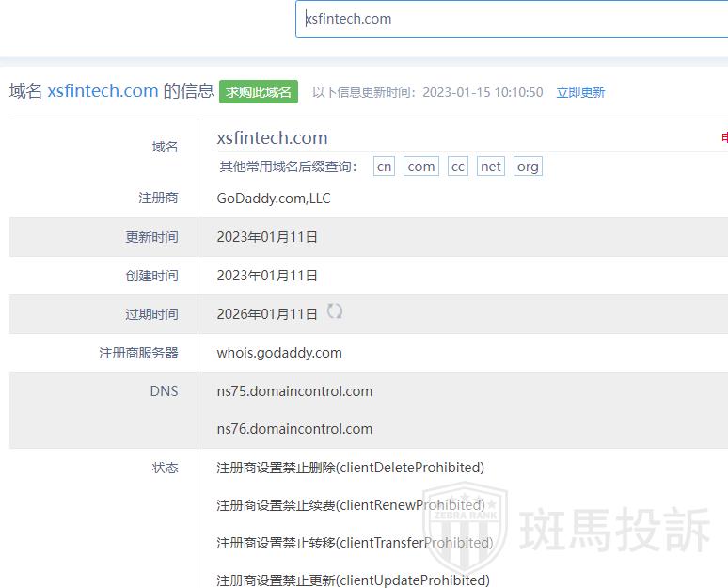Click whois.godaddy.com registrar server value
Image resolution: width=728 pixels, height=588 pixels.
click(279, 353)
